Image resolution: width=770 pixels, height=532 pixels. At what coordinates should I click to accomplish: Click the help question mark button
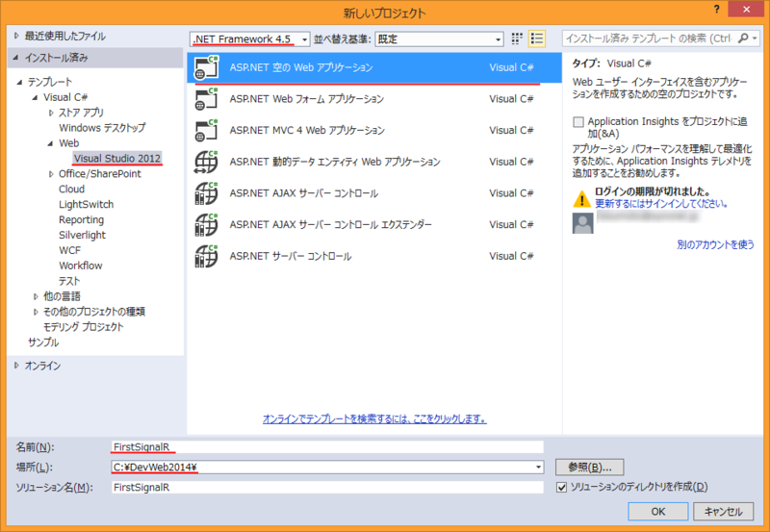[x=717, y=10]
